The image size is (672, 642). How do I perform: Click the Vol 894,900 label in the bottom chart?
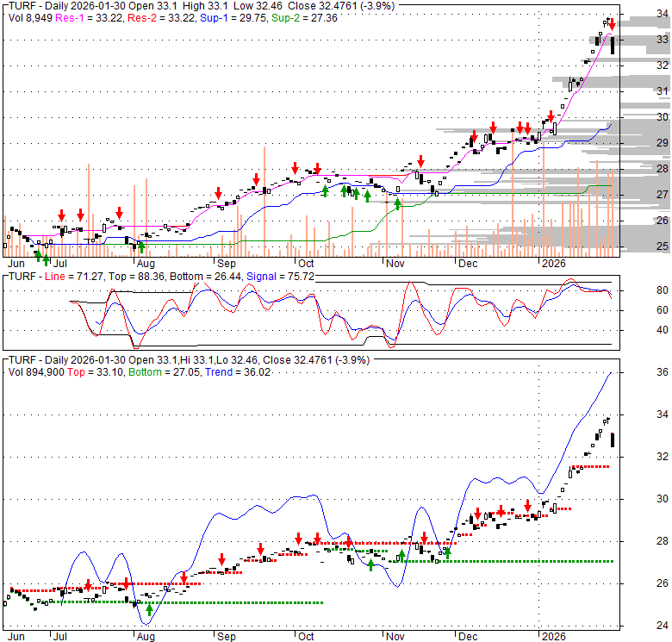tap(39, 371)
